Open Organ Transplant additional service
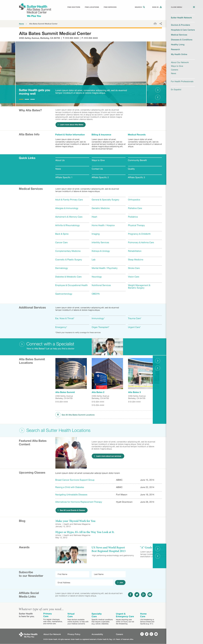Viewport: 203px width, 644px height. tap(101, 327)
